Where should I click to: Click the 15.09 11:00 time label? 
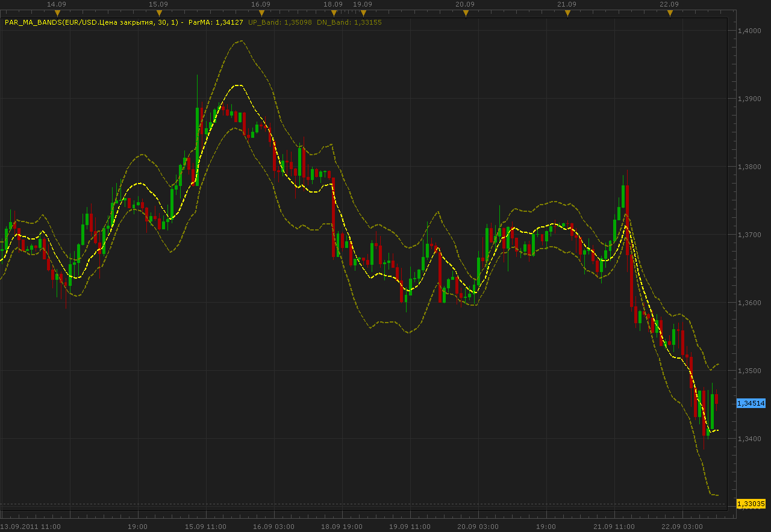[x=206, y=527]
